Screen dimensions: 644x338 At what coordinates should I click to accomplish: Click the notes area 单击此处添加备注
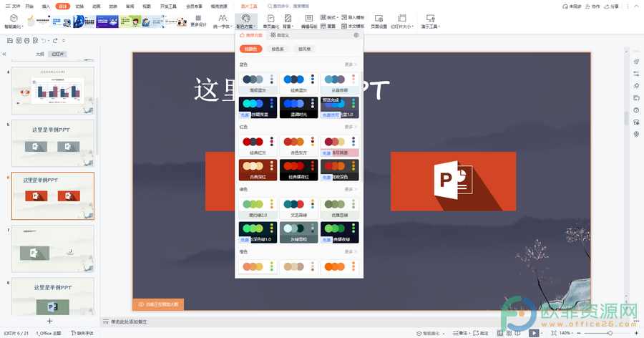click(129, 322)
